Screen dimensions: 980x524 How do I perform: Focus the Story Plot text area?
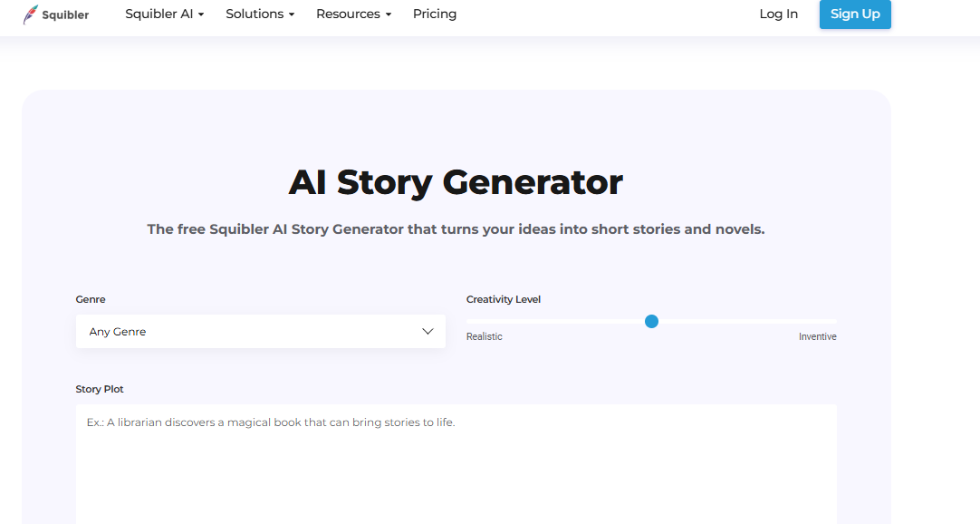click(x=456, y=462)
